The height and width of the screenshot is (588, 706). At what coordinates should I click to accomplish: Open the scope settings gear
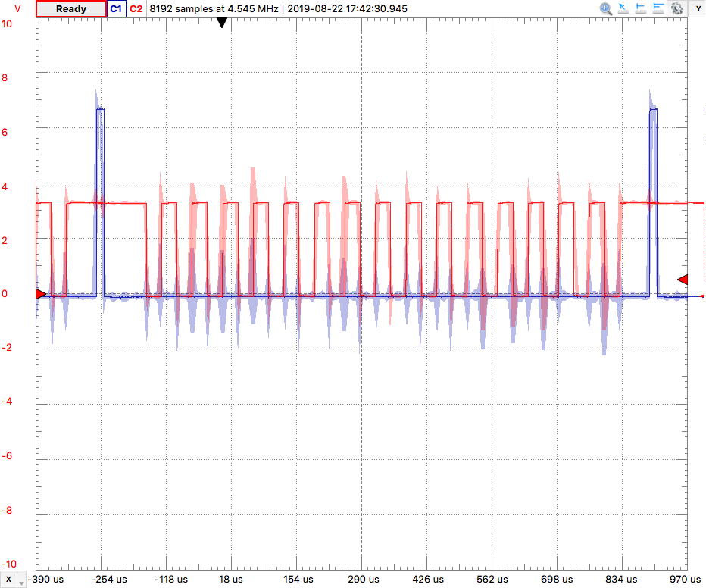(676, 8)
